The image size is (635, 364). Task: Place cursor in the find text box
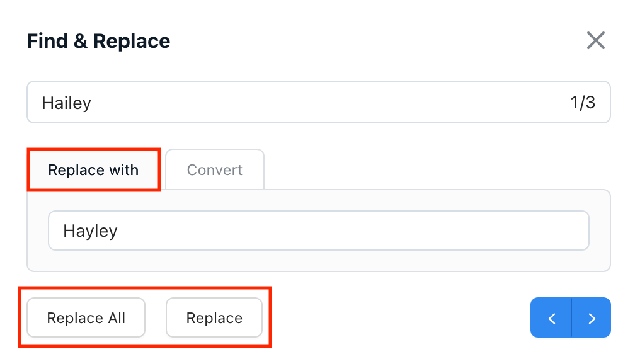[x=283, y=103]
